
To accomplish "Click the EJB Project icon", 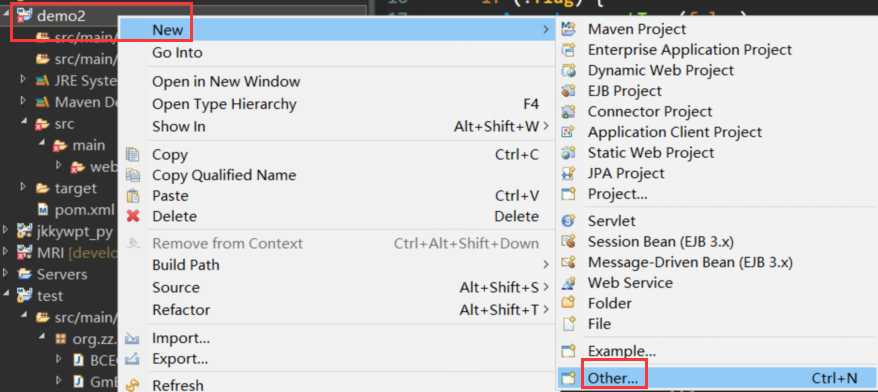I will click(x=568, y=91).
